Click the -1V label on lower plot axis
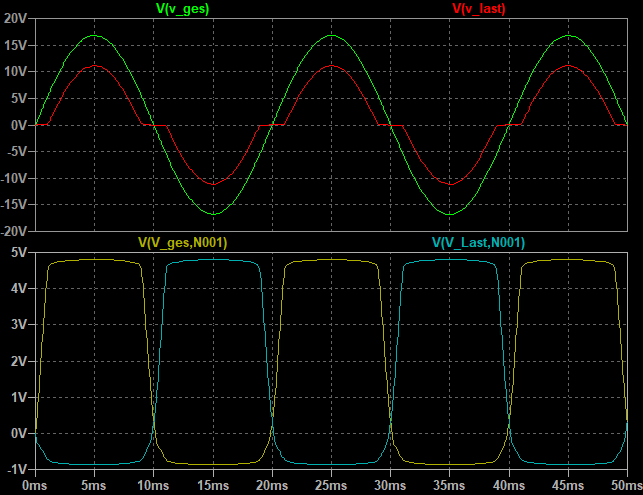 (17, 469)
